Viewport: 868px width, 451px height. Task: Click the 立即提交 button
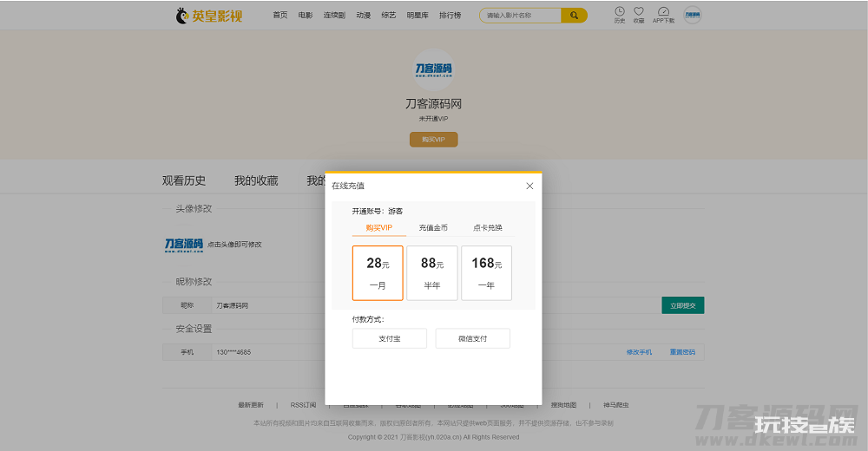pyautogui.click(x=683, y=305)
